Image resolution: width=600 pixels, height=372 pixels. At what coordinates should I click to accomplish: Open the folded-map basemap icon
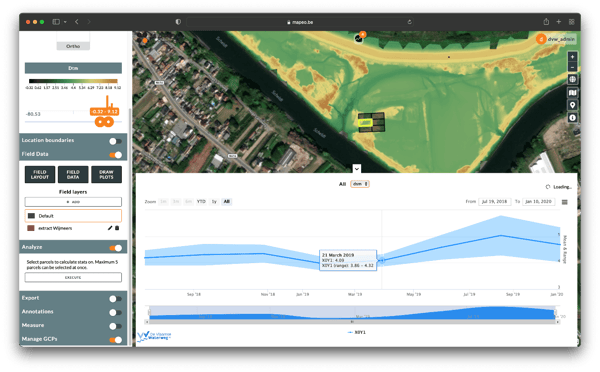click(572, 92)
